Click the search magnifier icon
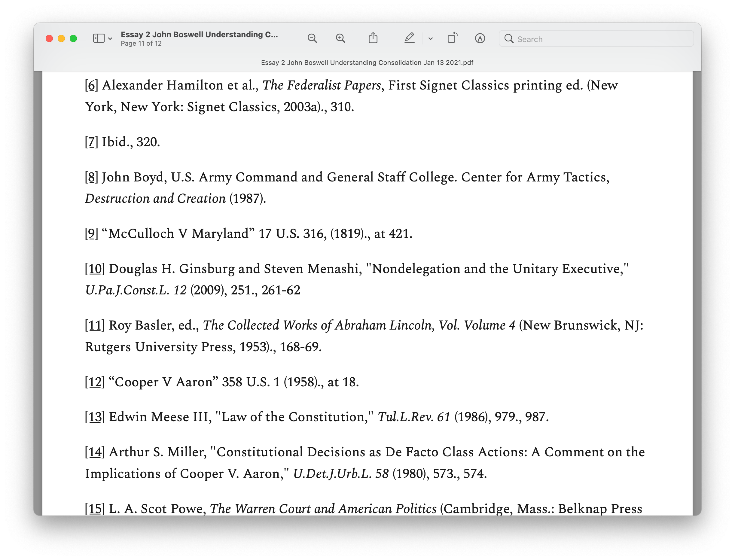 point(509,39)
